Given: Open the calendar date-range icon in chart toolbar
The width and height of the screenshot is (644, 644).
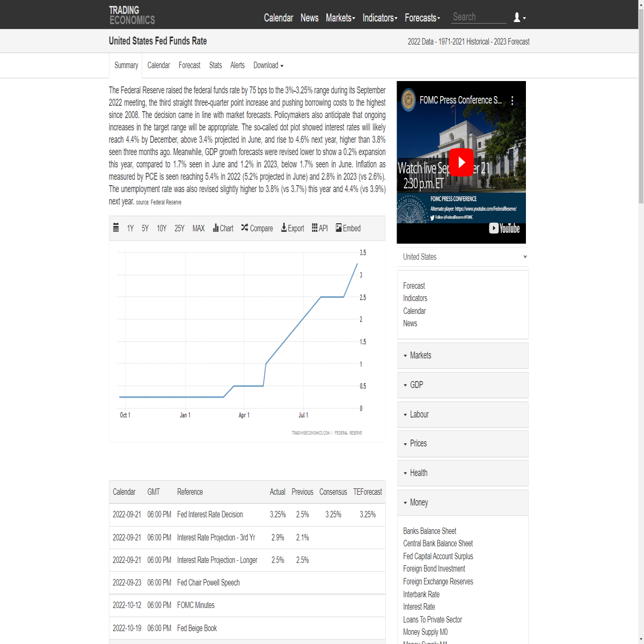Looking at the screenshot, I should point(116,228).
